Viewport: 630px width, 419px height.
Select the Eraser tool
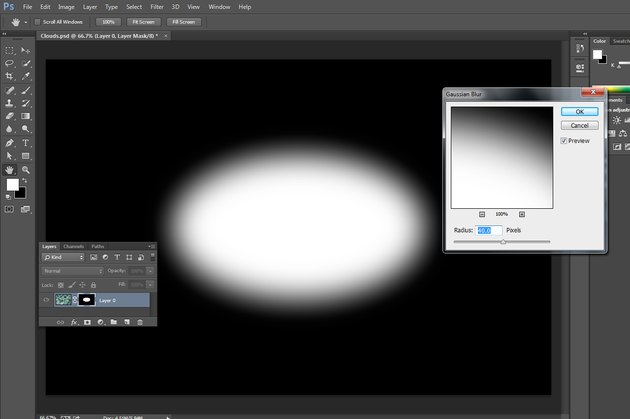point(10,116)
